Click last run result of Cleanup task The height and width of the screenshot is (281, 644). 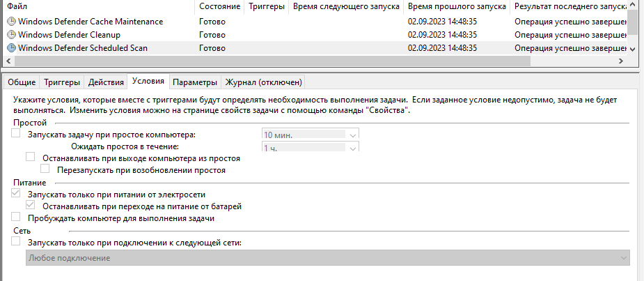pyautogui.click(x=571, y=35)
